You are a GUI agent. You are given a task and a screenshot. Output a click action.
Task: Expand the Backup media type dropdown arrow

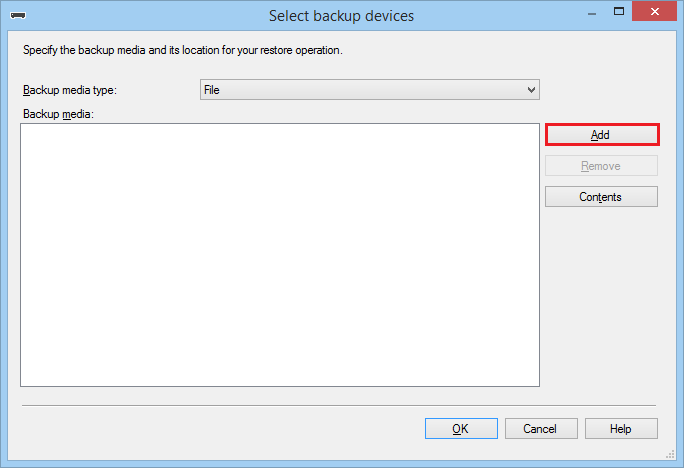(x=531, y=90)
